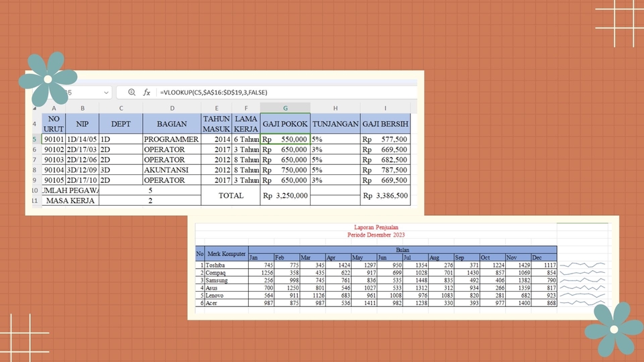This screenshot has height=362, width=644.
Task: Click the NIP header cell
Action: click(x=82, y=123)
